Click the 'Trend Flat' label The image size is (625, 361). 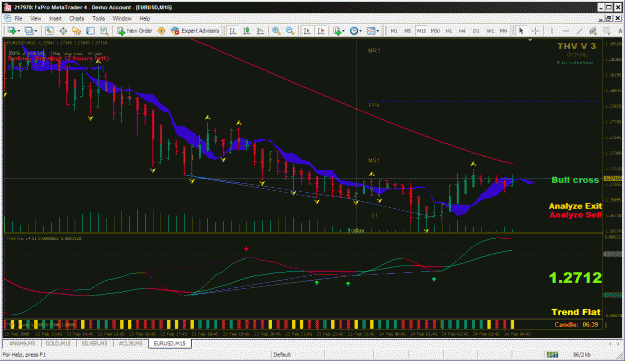click(x=576, y=312)
